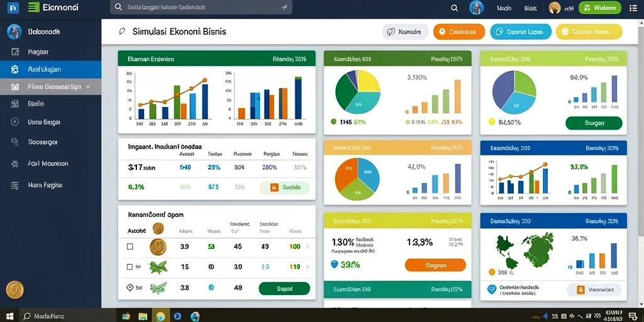The image size is (644, 322).
Task: Tick the checkbox in the green bow row
Action: pos(130,267)
